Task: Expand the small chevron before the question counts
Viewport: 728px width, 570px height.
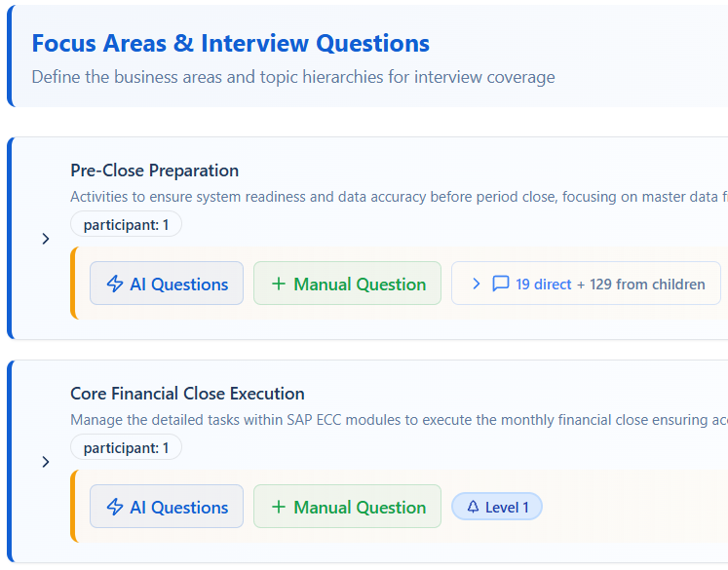Action: tap(477, 285)
